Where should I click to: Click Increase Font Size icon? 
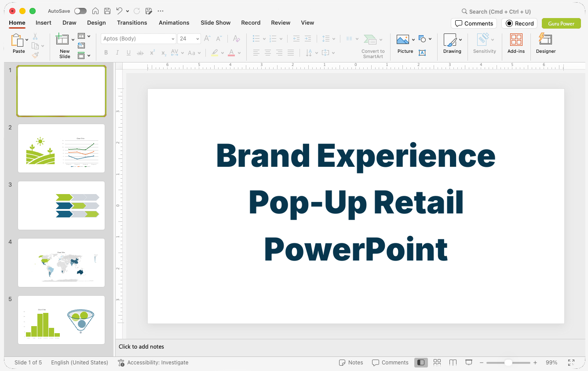(208, 39)
